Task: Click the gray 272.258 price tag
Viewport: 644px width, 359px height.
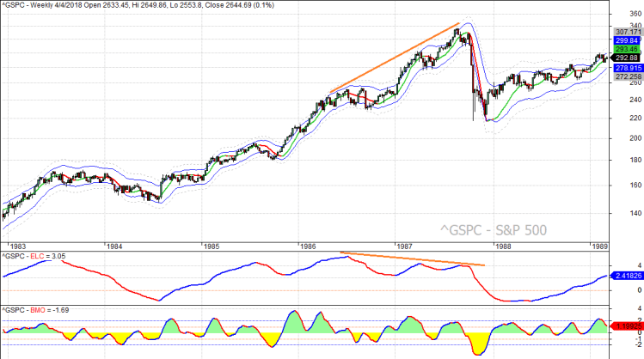Action: pos(628,76)
